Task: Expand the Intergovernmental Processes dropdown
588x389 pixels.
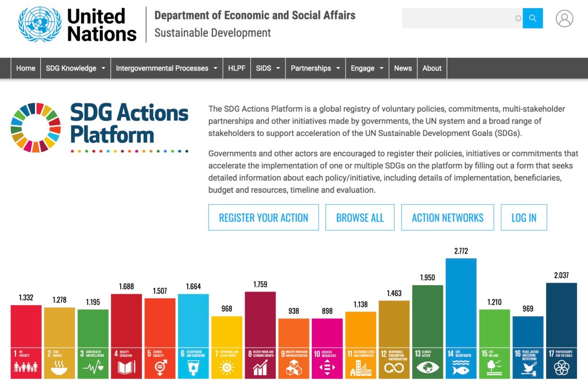Action: [x=167, y=68]
